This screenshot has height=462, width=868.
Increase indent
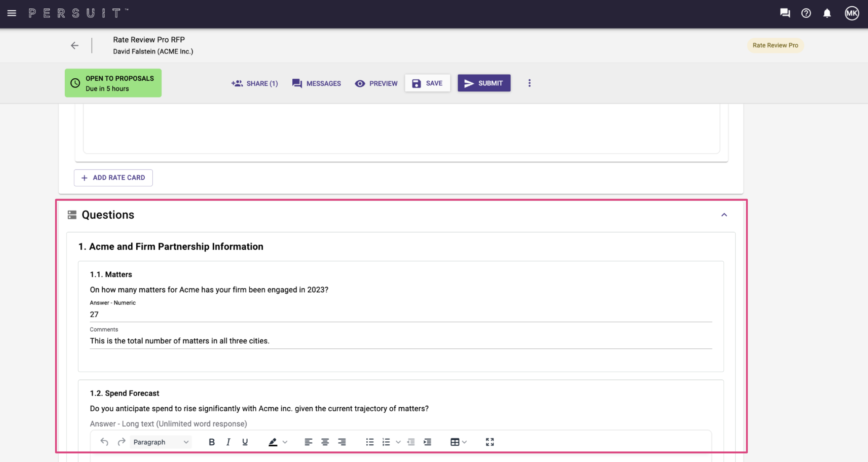pyautogui.click(x=427, y=442)
